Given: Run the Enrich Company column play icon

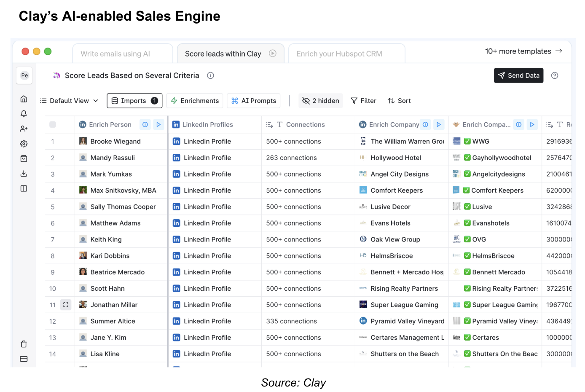Looking at the screenshot, I should 439,124.
